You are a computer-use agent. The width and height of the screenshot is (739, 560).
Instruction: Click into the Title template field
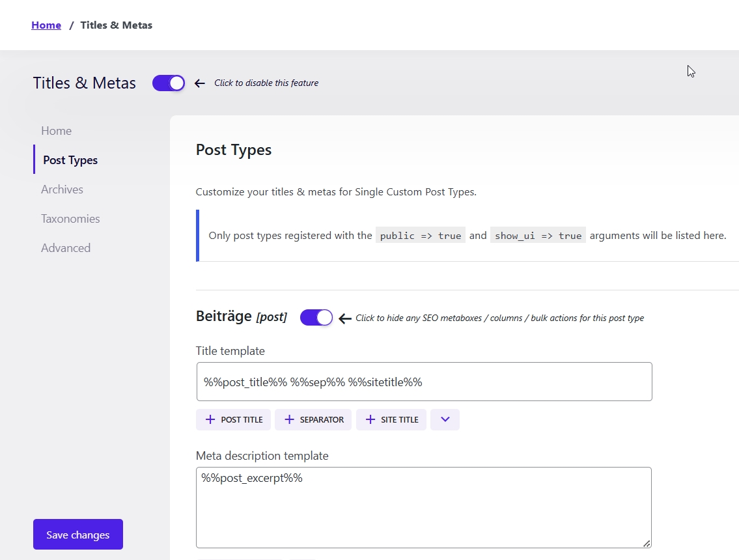423,382
